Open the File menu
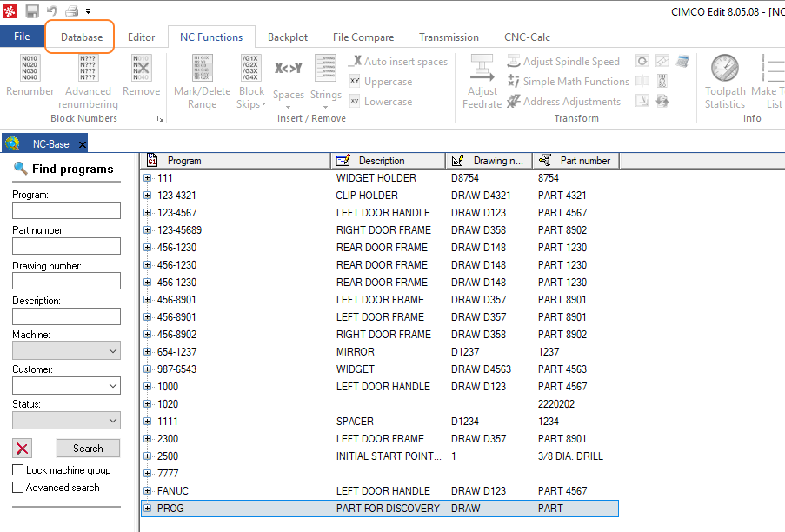785x532 pixels. click(x=22, y=37)
